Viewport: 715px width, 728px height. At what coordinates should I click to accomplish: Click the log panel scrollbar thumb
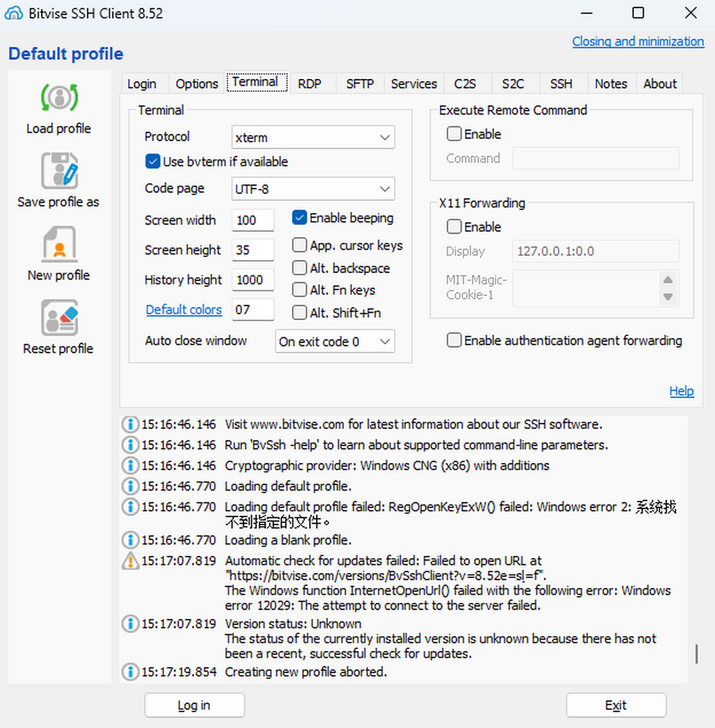[696, 653]
